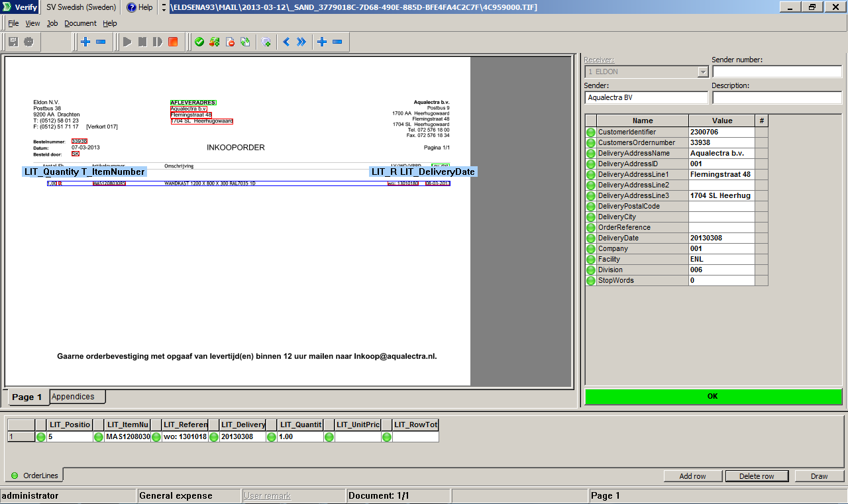Click the document refresh green arrows icon
848x504 pixels.
(x=245, y=42)
